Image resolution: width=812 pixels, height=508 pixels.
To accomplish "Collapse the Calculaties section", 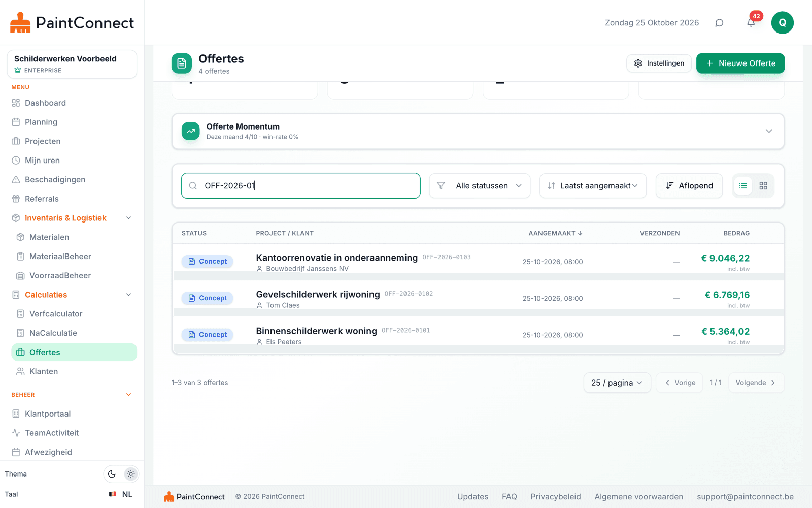I will tap(128, 295).
